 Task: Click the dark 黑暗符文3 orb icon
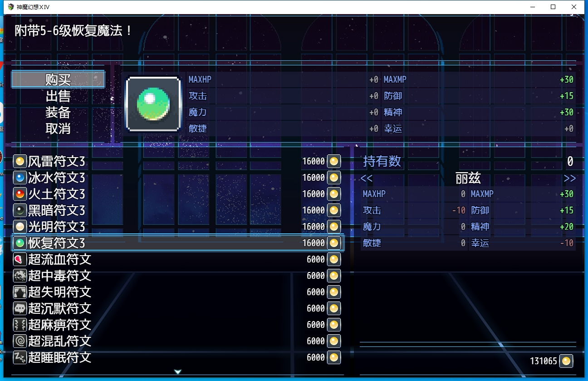click(x=20, y=210)
